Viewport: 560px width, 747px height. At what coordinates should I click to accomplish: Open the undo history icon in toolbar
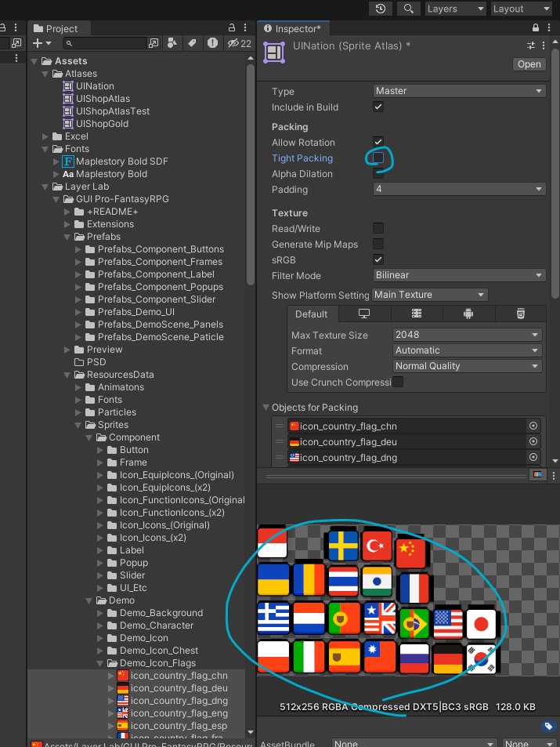tap(381, 9)
